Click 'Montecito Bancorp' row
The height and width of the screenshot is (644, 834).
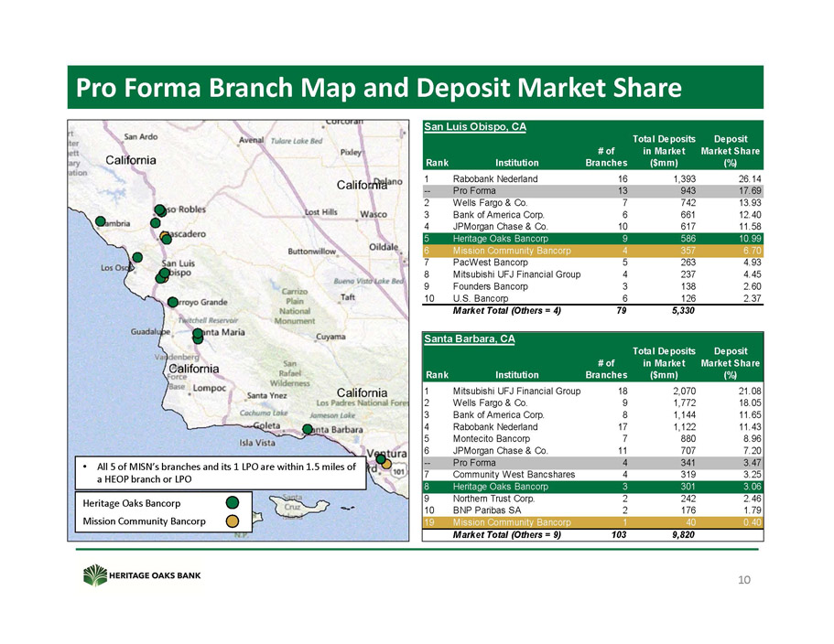point(592,439)
